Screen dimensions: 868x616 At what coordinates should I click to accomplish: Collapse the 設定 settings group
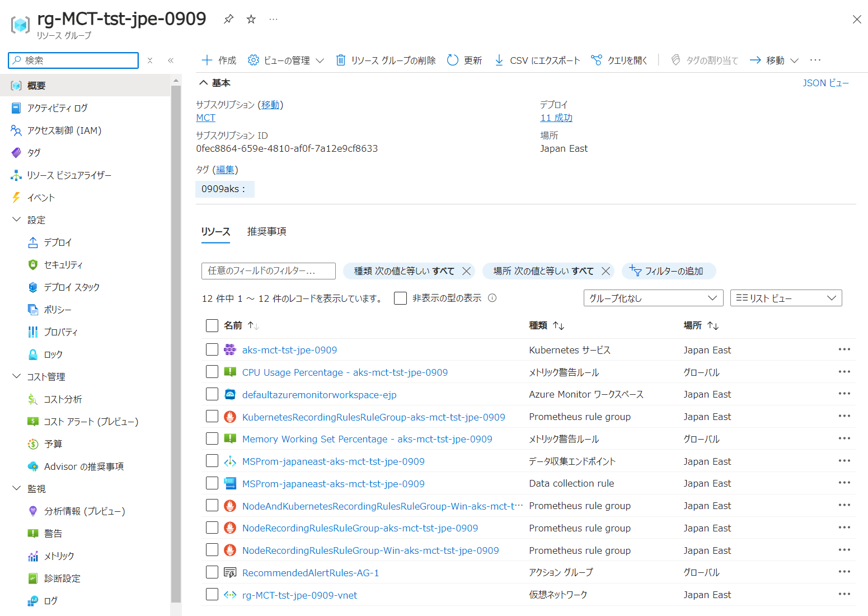pos(16,220)
